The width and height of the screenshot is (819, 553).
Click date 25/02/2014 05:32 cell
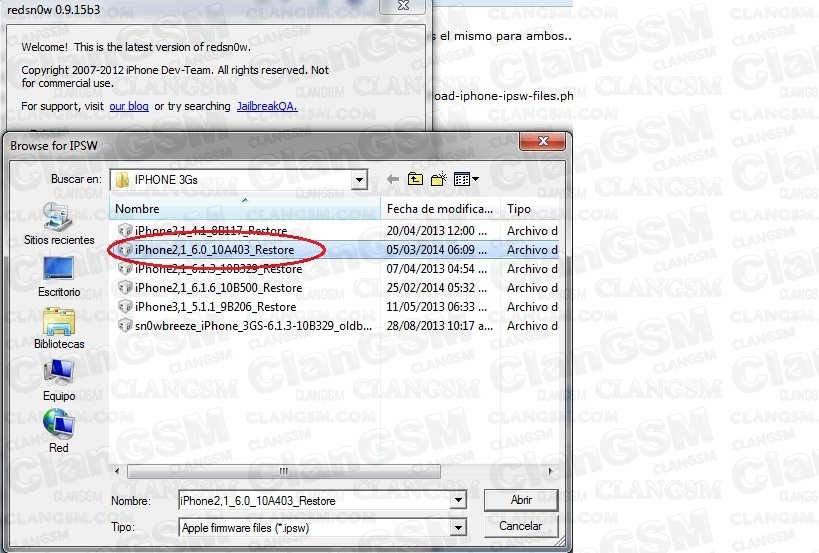(437, 288)
